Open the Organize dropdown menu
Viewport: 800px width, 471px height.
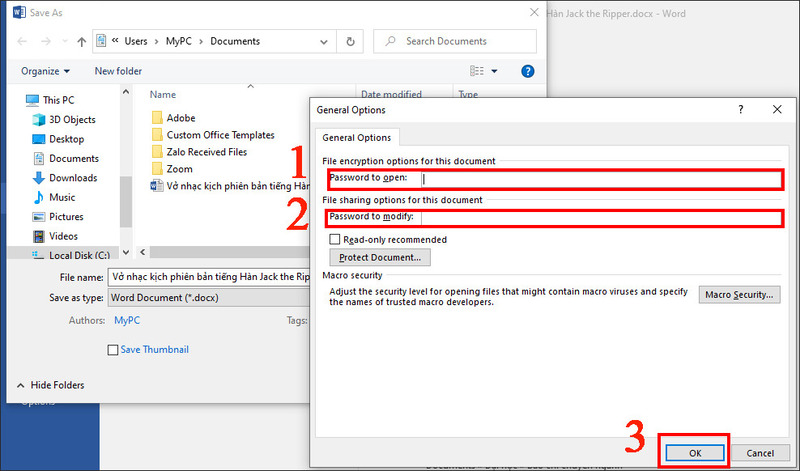point(45,71)
